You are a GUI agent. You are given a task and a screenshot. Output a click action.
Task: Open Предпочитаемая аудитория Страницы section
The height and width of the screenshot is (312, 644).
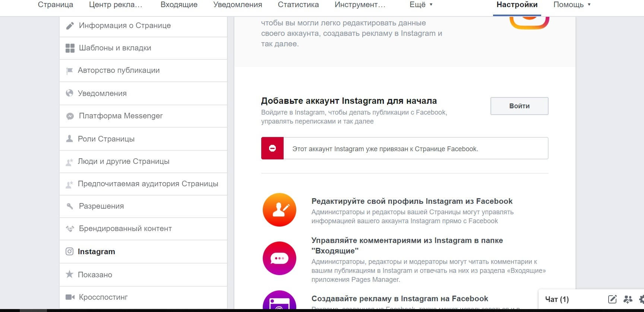tap(143, 184)
